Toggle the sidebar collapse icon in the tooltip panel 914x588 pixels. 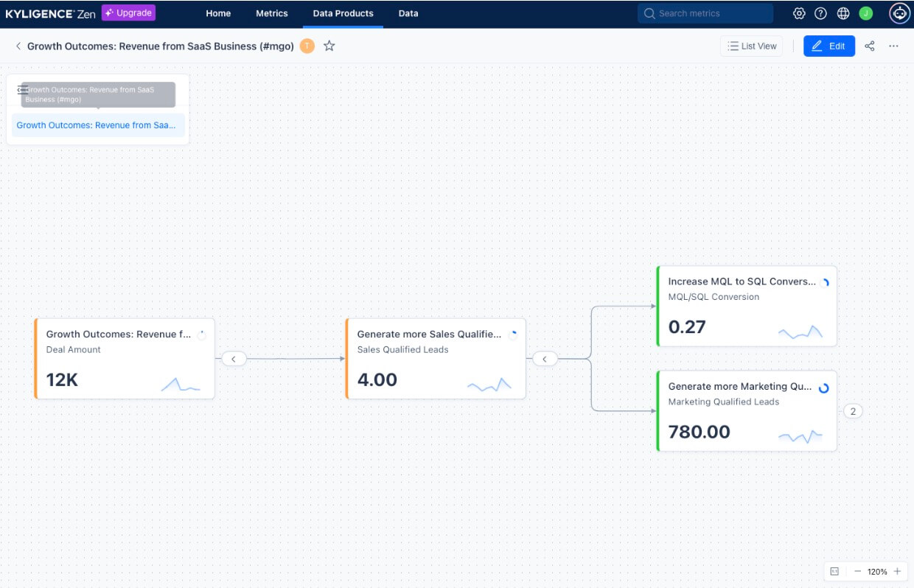point(23,89)
